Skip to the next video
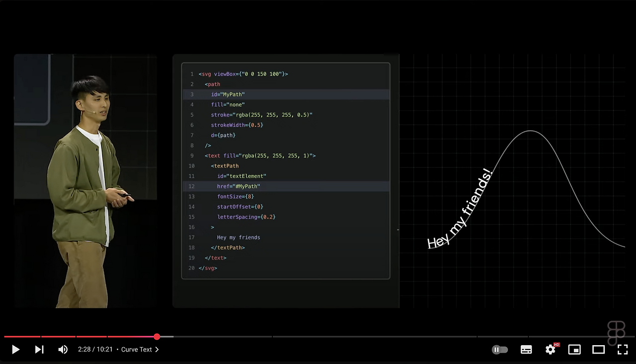This screenshot has height=364, width=636. point(39,349)
